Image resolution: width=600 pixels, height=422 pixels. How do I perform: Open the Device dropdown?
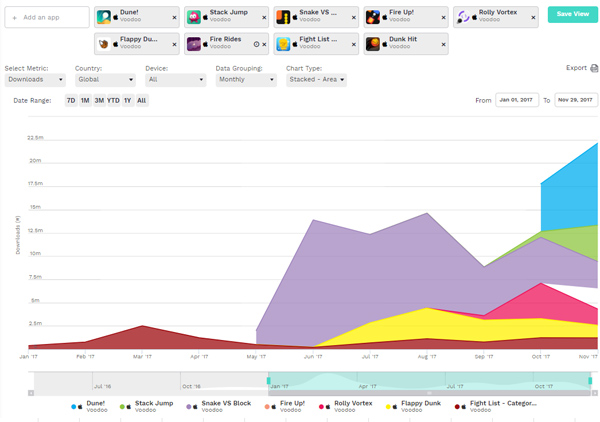(176, 80)
